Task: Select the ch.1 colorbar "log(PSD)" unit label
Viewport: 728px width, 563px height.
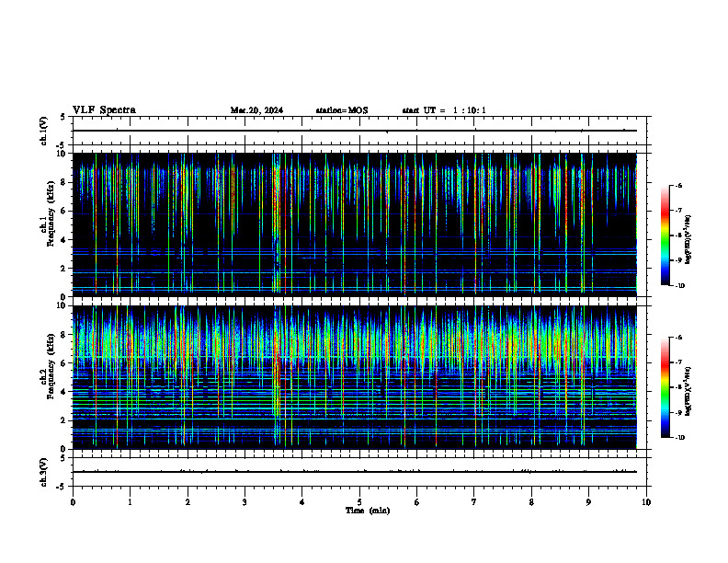Action: (x=688, y=240)
